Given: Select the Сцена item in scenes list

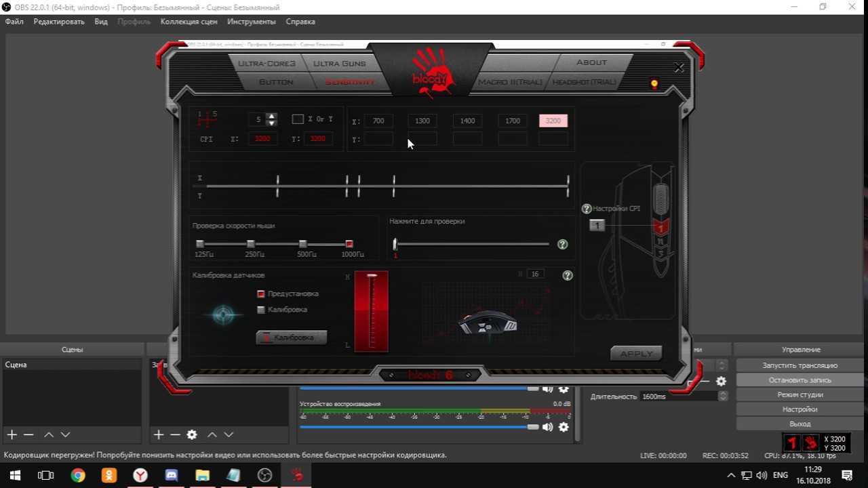Looking at the screenshot, I should tap(72, 365).
